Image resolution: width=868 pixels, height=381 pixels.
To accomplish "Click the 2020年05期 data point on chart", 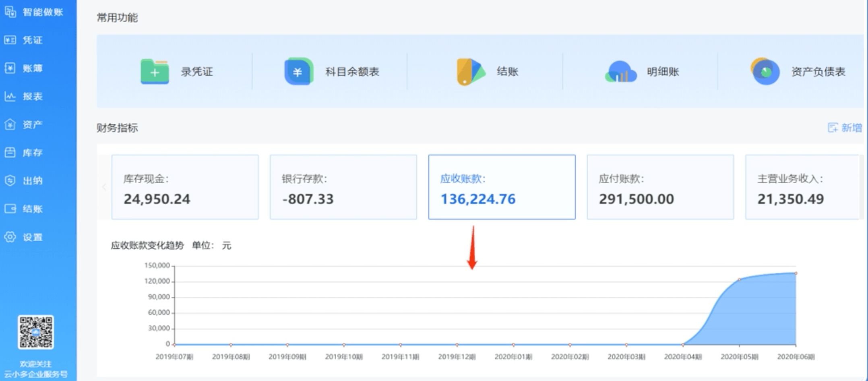I will click(x=739, y=280).
